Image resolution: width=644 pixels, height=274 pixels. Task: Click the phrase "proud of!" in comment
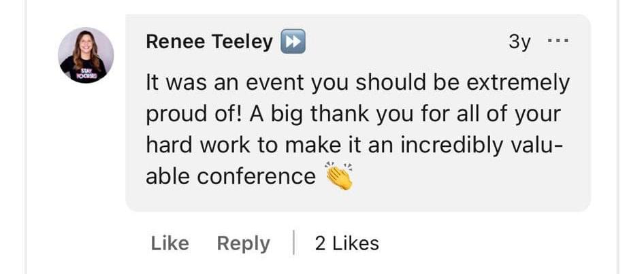(x=195, y=115)
